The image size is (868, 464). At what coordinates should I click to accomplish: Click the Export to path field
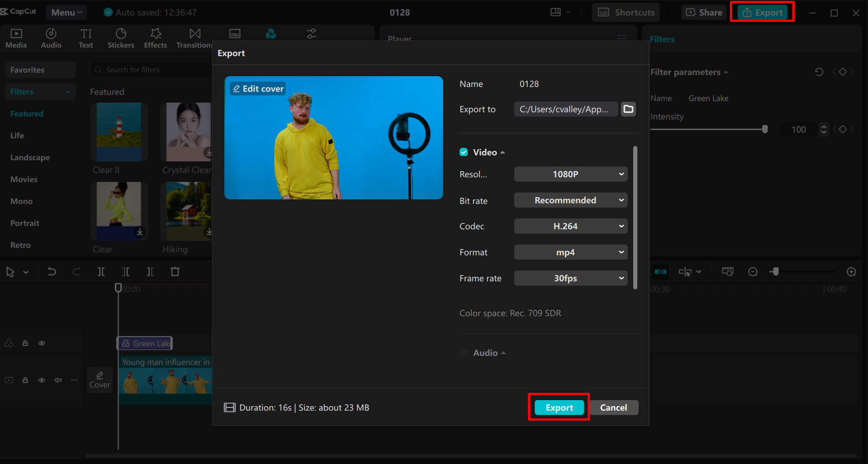tap(566, 109)
